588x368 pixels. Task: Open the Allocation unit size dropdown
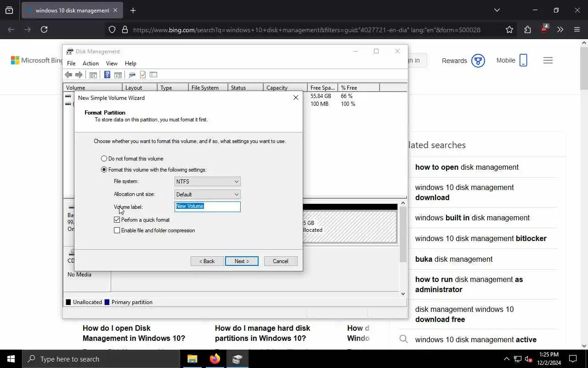[208, 195]
